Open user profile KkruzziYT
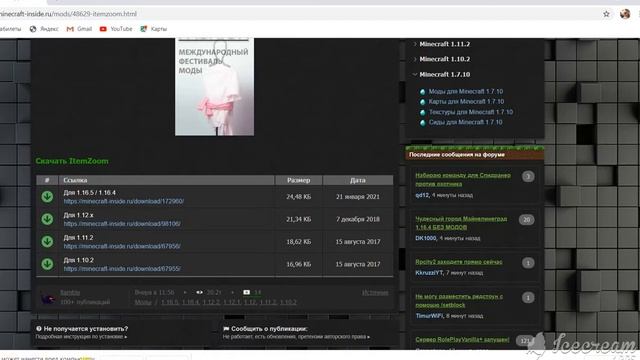 (x=429, y=272)
